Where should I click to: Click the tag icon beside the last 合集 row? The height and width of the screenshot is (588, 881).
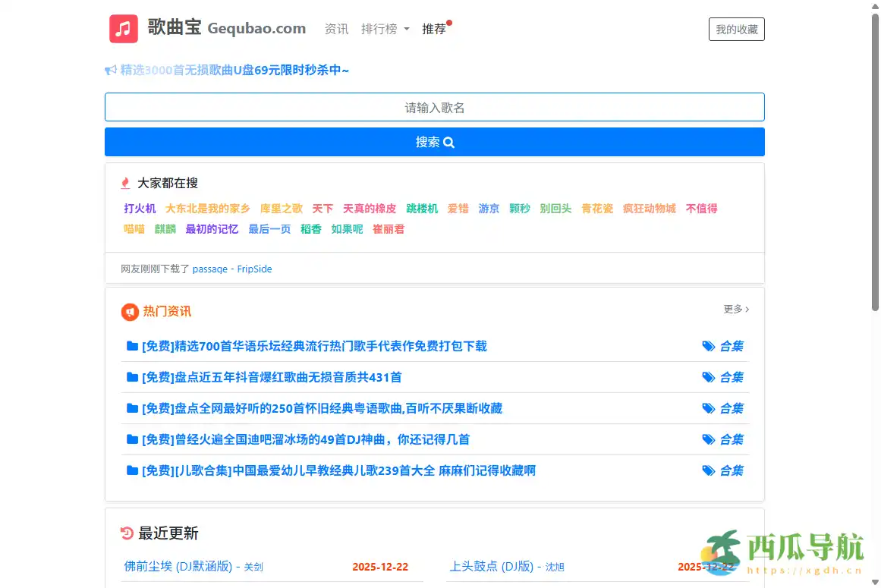pos(709,470)
